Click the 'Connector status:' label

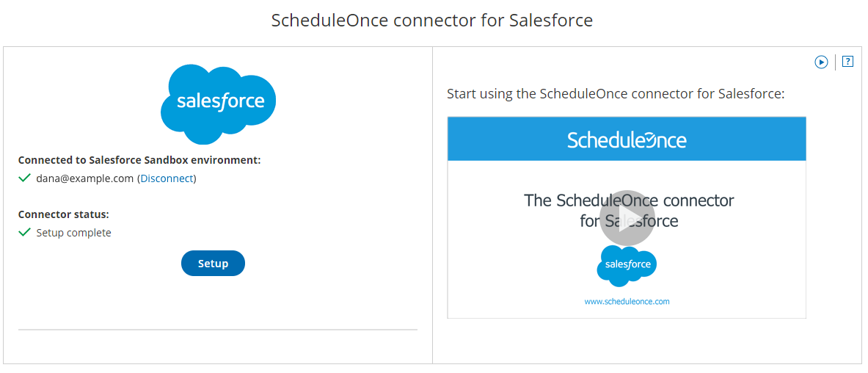[x=63, y=214]
